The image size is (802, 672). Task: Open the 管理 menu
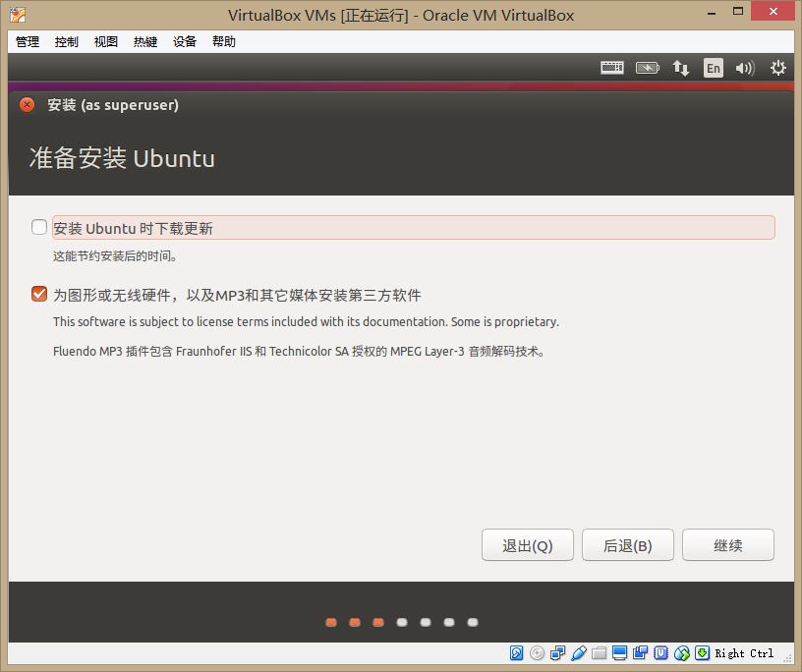click(28, 42)
